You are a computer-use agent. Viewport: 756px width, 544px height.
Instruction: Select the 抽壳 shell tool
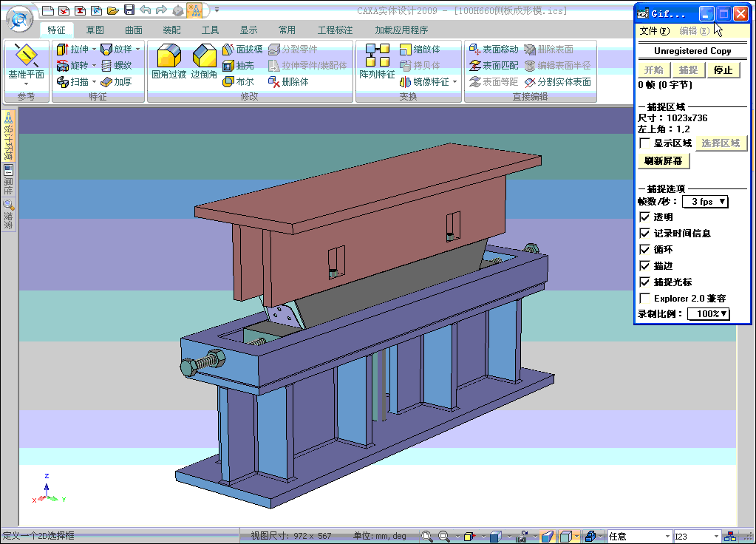point(238,66)
